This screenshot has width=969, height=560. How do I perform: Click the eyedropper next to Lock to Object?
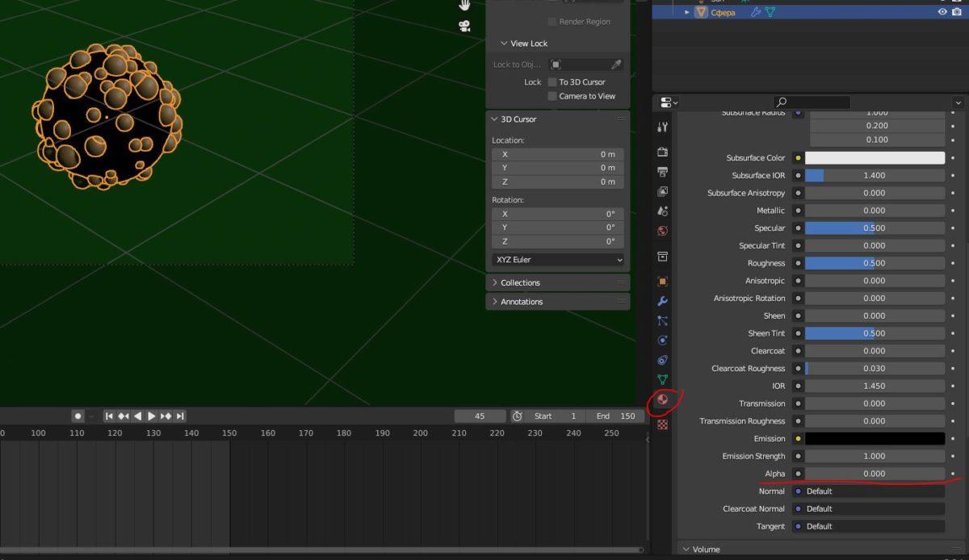616,65
